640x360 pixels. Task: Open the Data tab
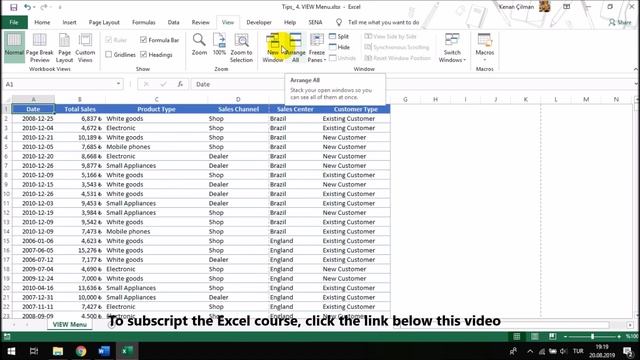(x=173, y=22)
